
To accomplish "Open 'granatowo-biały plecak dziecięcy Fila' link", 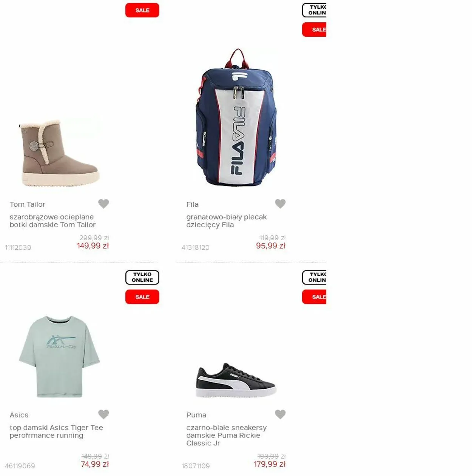I will [x=226, y=221].
